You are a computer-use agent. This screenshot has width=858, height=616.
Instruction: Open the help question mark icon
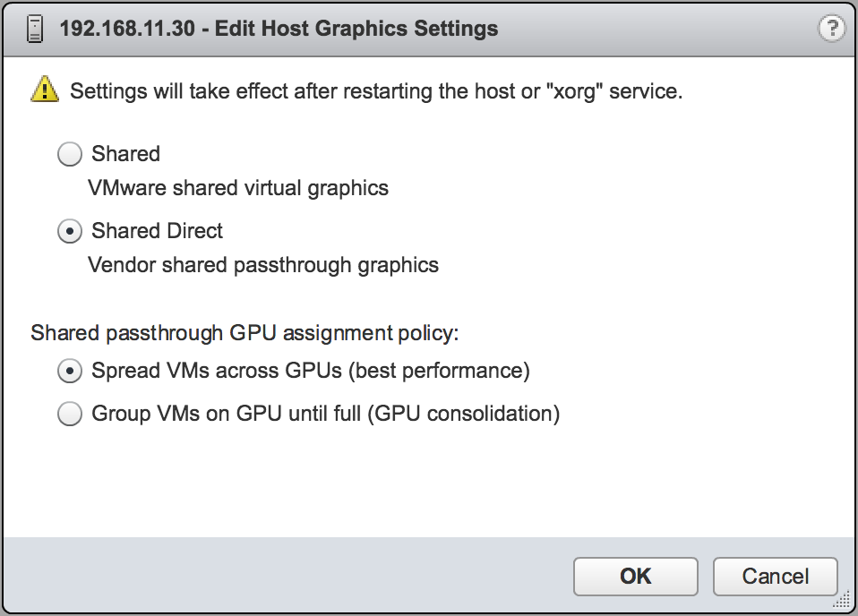(x=831, y=27)
